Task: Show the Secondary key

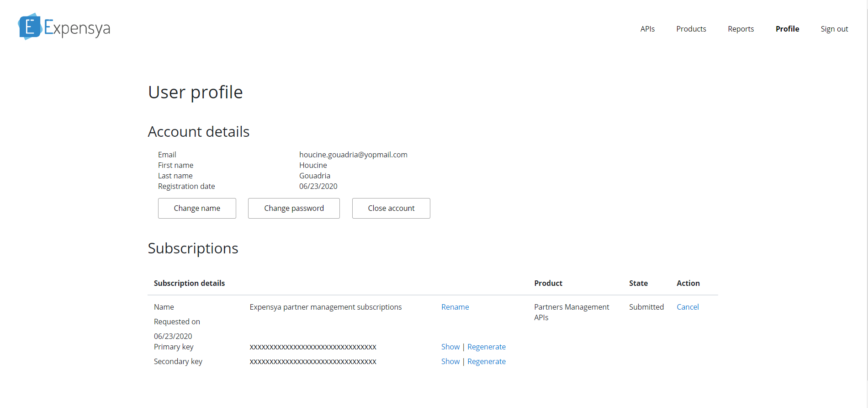Action: coord(450,361)
